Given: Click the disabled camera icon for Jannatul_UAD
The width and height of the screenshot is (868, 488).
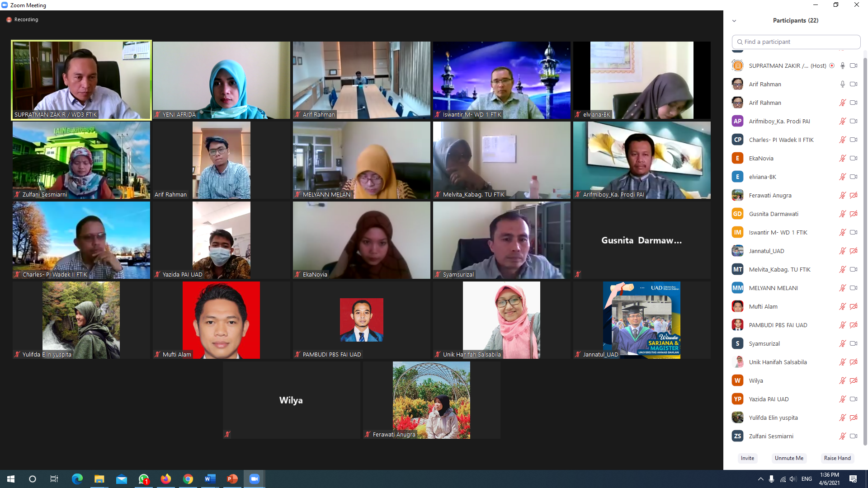Looking at the screenshot, I should [854, 251].
